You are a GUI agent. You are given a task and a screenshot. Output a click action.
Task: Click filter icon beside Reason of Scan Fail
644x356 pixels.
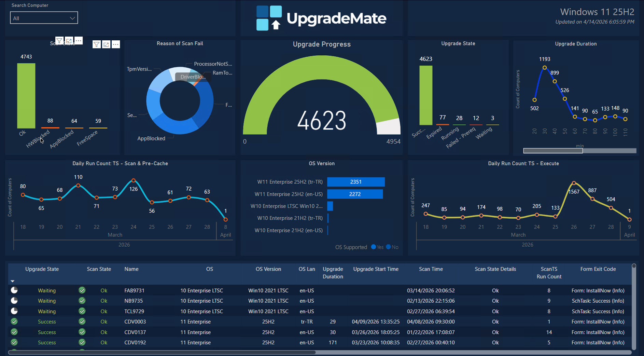click(97, 44)
